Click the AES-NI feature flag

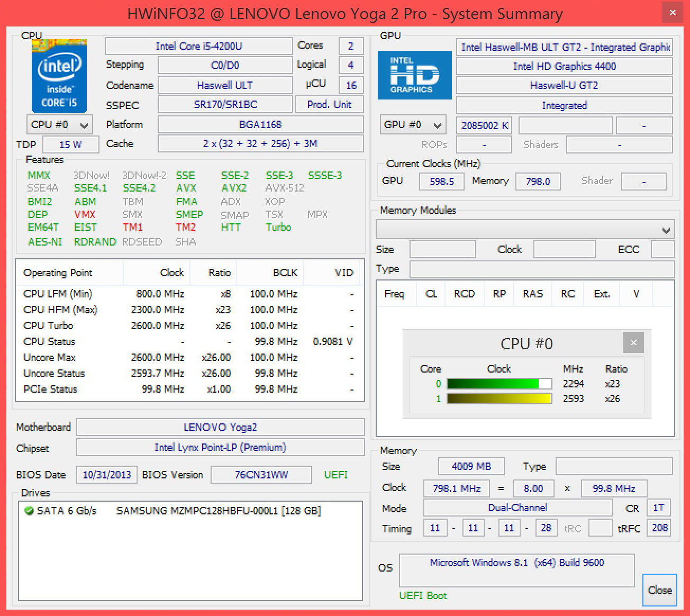point(45,242)
